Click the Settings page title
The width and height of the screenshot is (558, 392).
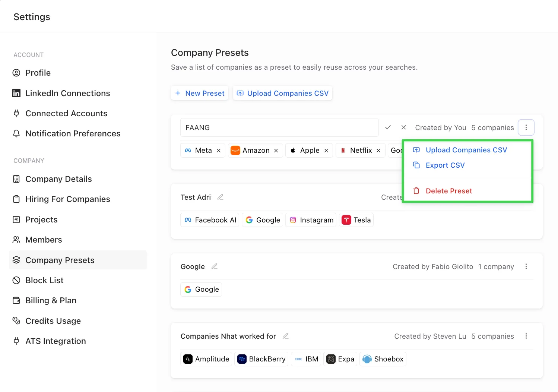pos(32,17)
